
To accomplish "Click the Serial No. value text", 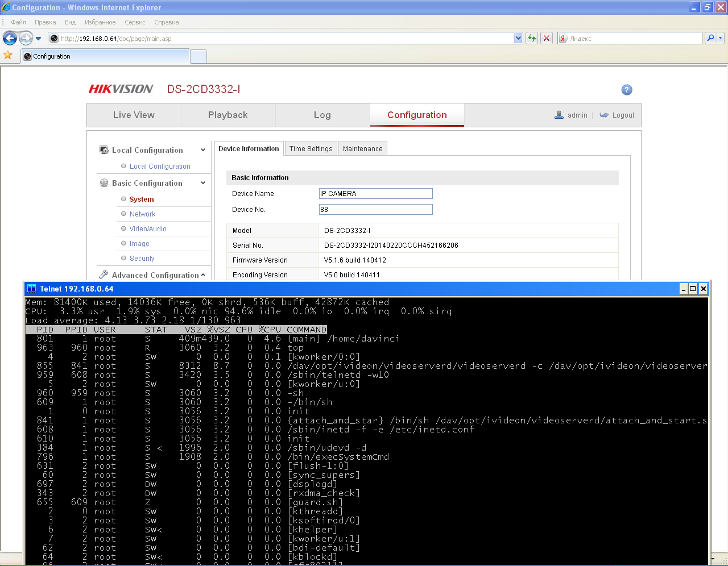I will click(391, 245).
